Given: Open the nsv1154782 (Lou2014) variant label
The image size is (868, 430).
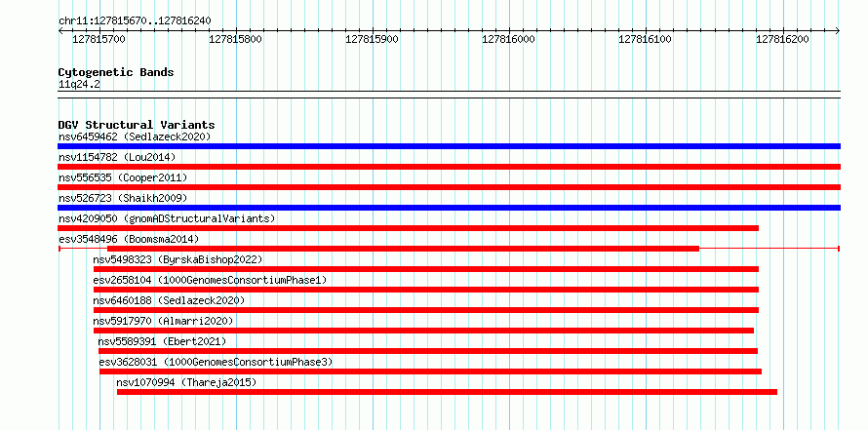Looking at the screenshot, I should (117, 157).
